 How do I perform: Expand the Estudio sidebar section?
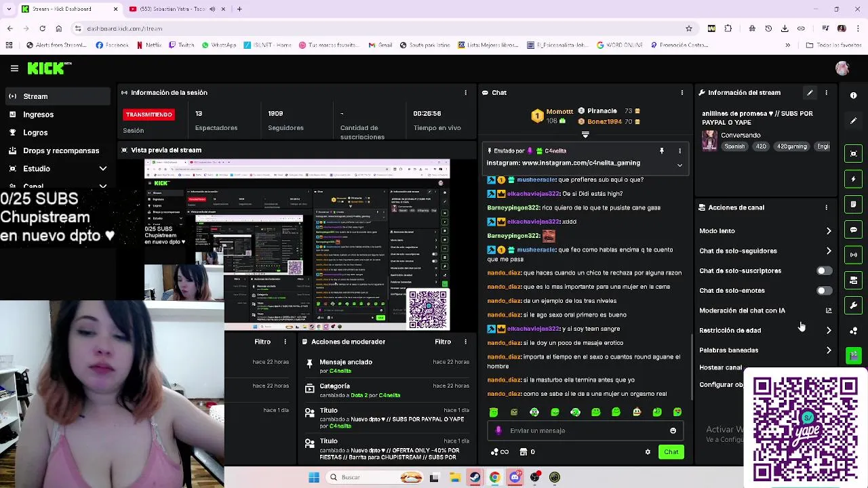pos(103,169)
